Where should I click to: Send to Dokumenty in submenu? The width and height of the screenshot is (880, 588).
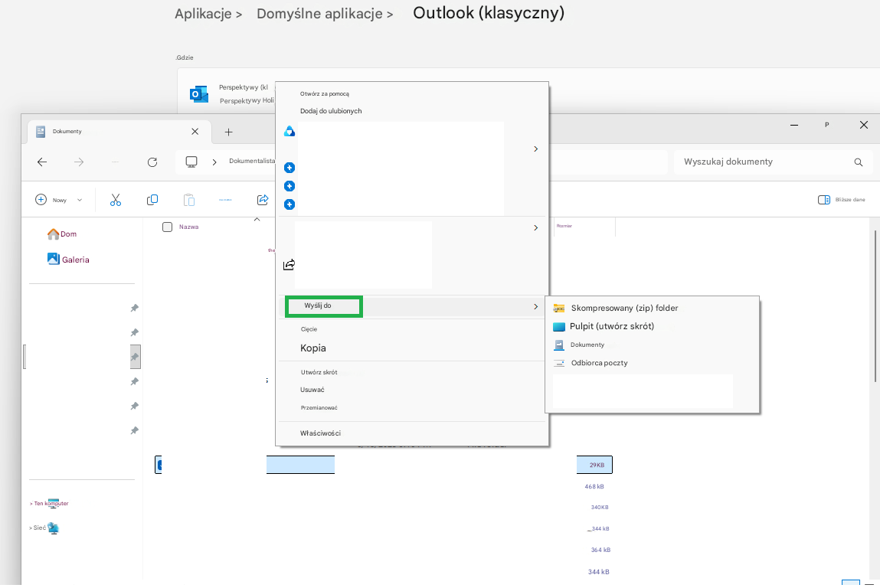pyautogui.click(x=587, y=345)
